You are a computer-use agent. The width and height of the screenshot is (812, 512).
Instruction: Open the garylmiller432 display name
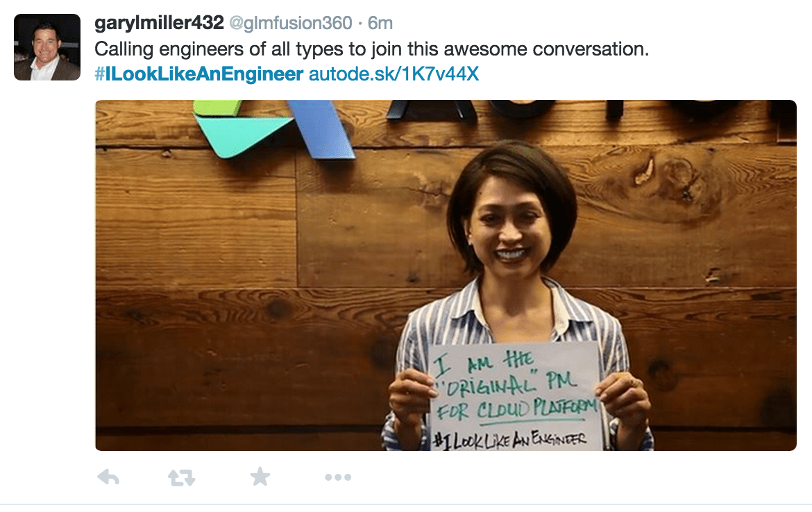coord(159,23)
